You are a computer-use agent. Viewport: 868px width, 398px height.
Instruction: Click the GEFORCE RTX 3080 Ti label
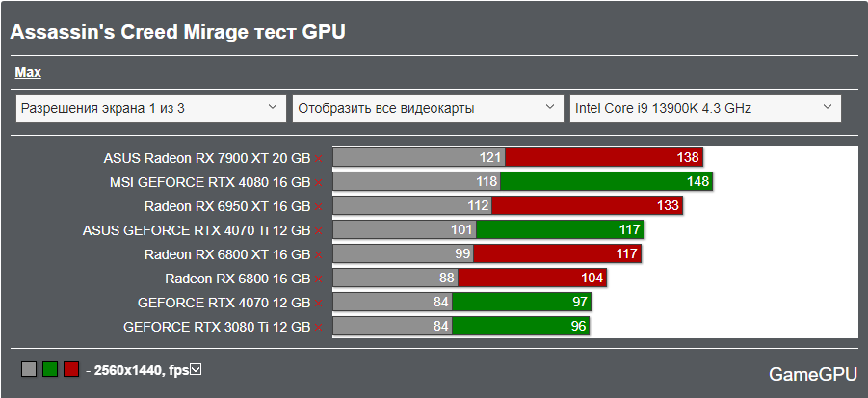pos(217,328)
